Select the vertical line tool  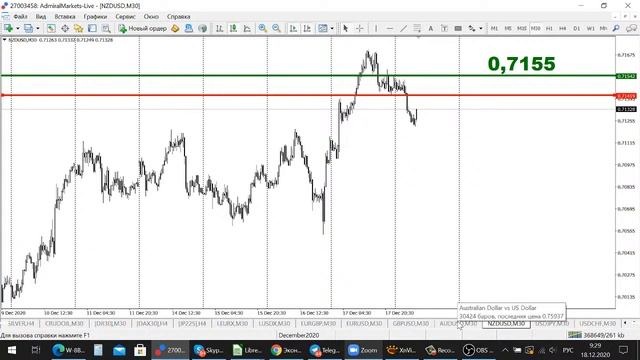click(x=376, y=28)
